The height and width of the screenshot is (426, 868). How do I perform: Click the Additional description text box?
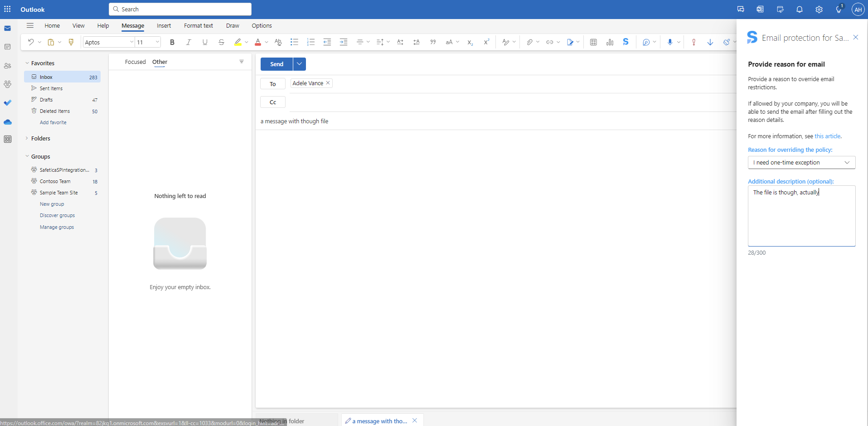point(801,216)
